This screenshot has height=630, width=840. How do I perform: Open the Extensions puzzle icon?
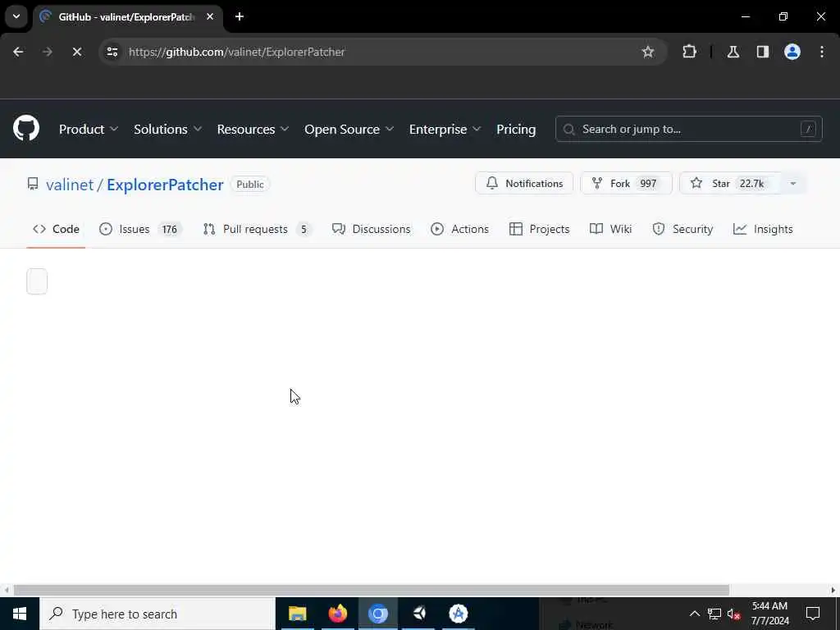pyautogui.click(x=689, y=52)
